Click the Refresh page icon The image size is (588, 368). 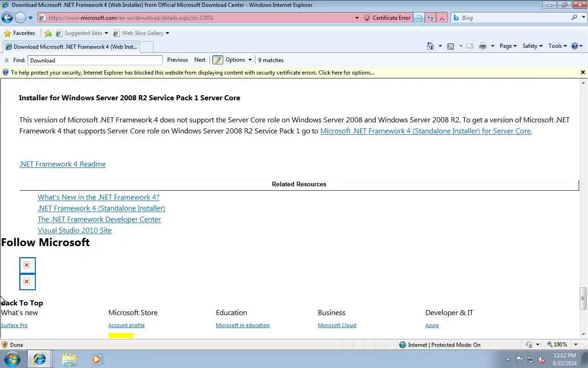(x=430, y=18)
